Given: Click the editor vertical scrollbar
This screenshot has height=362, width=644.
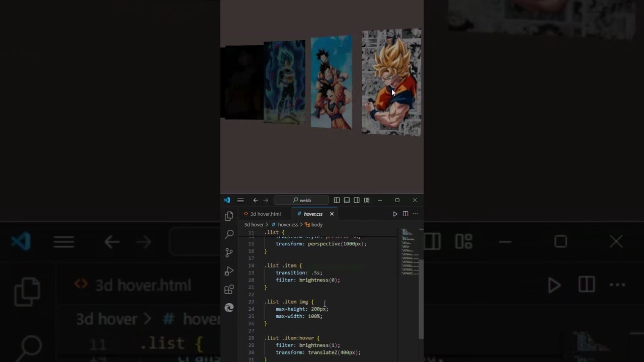Looking at the screenshot, I should 421,299.
